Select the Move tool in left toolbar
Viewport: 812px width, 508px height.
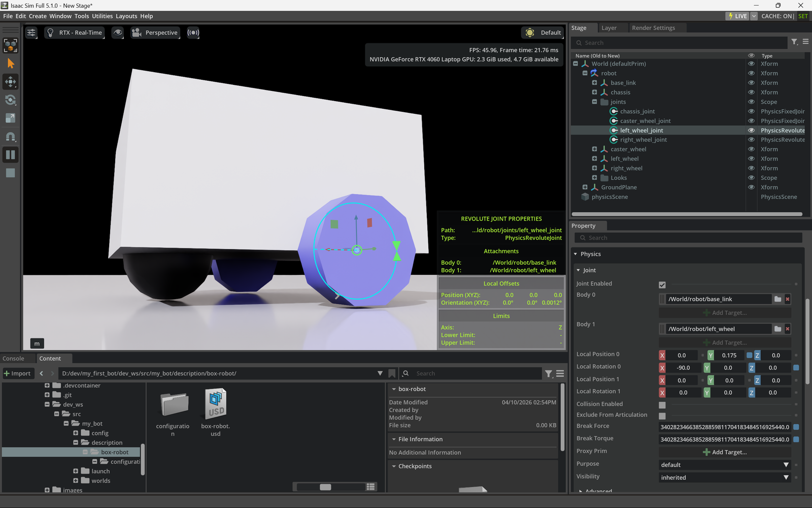(10, 82)
